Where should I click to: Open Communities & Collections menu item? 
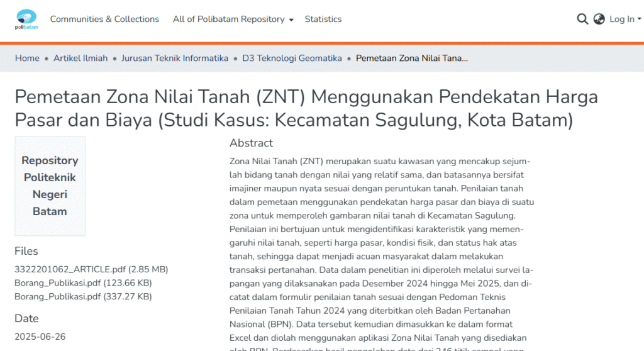click(104, 19)
